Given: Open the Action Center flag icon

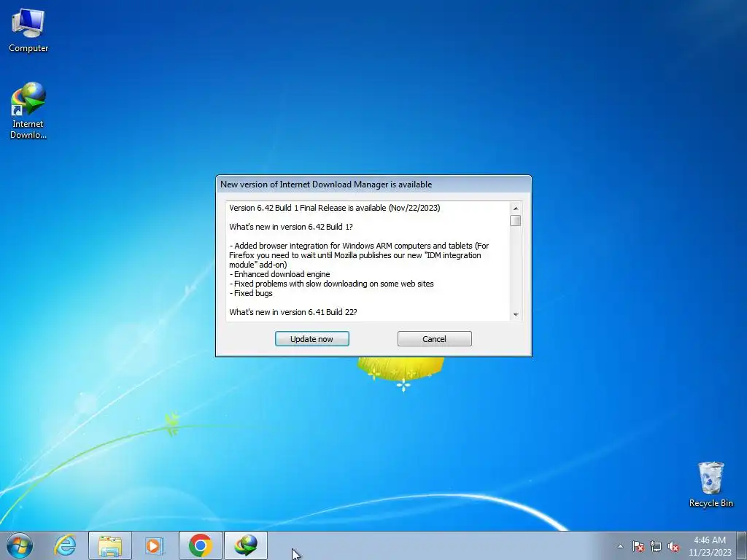Looking at the screenshot, I should point(638,546).
